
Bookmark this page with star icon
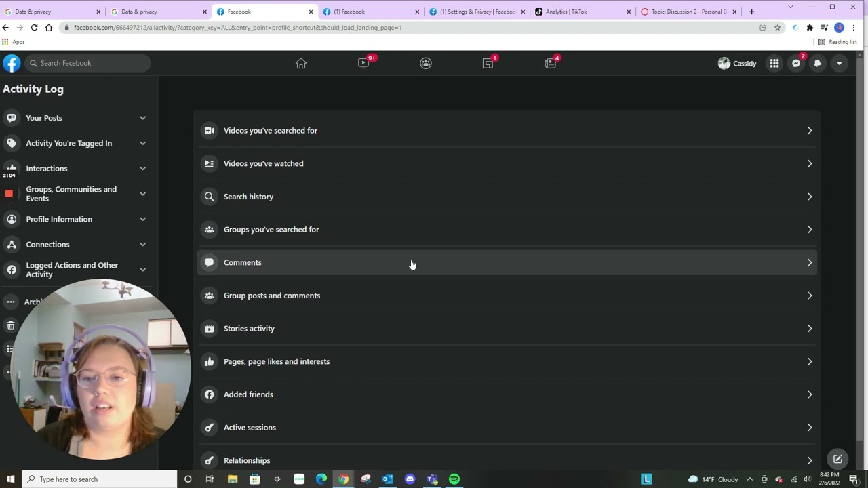tap(777, 28)
